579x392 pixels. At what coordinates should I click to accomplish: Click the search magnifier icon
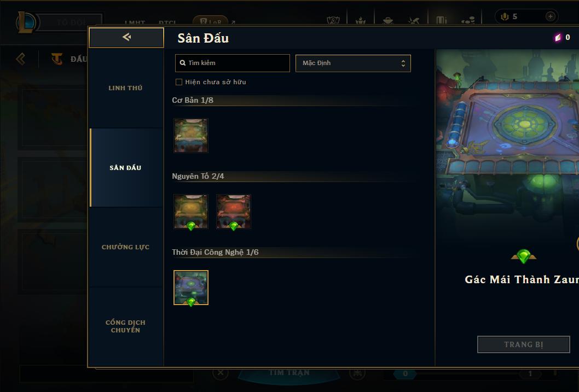click(x=182, y=63)
